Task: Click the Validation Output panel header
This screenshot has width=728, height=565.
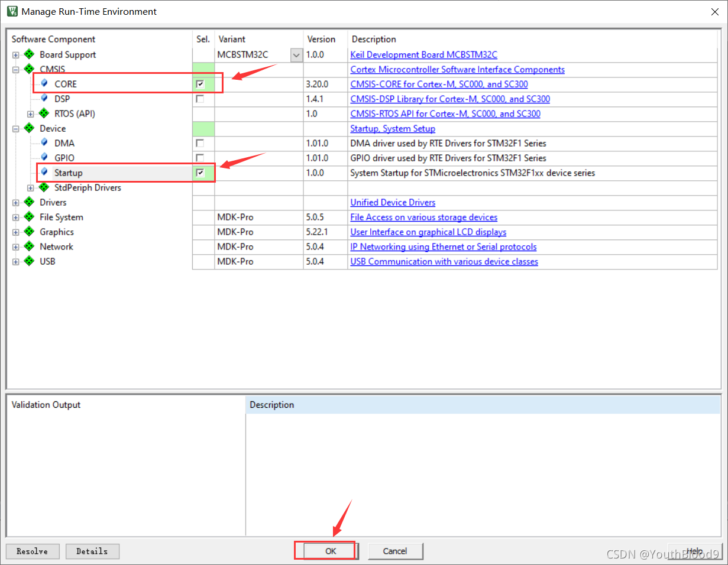Action: [46, 405]
